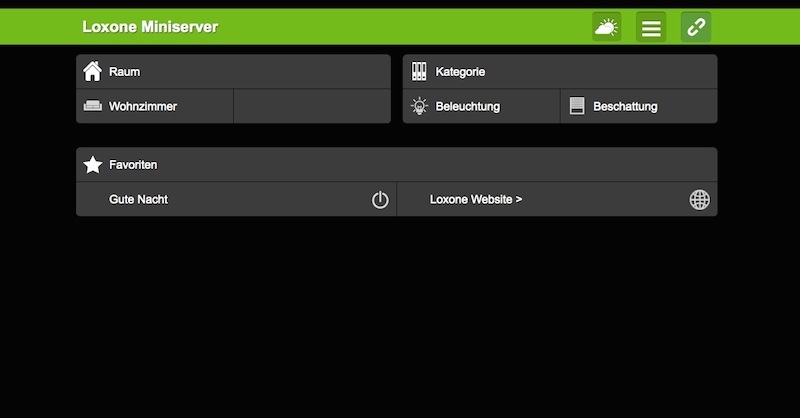The height and width of the screenshot is (418, 800).
Task: Select the Raum section header label
Action: (125, 72)
